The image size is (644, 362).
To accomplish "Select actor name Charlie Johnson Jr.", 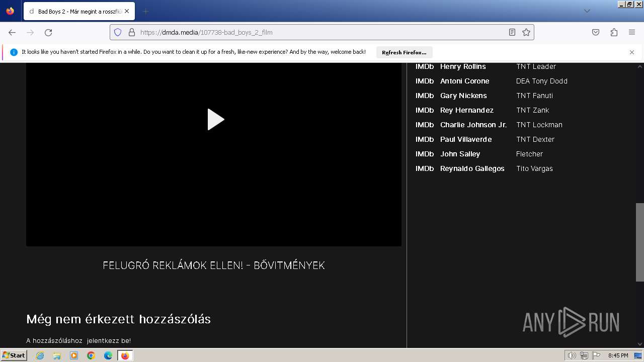I will point(473,125).
